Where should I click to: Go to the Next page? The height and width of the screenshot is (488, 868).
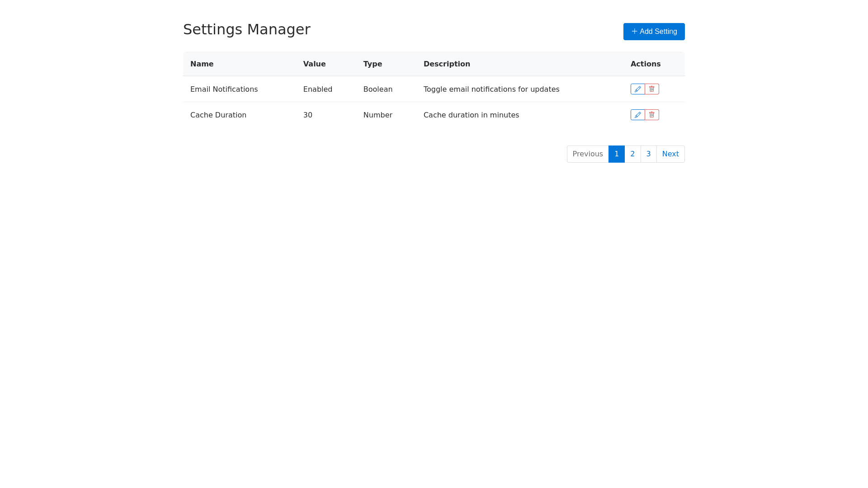[x=670, y=154]
